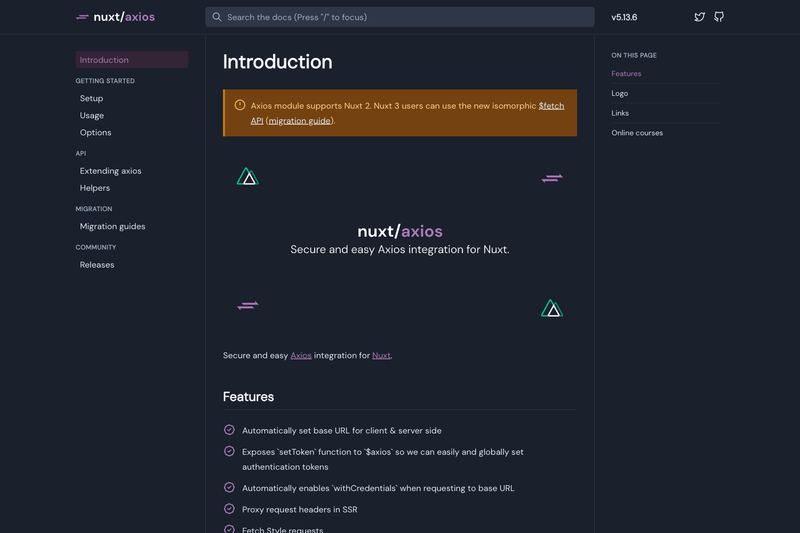Click the Features heading
Screen dimensions: 800x533
pos(248,397)
